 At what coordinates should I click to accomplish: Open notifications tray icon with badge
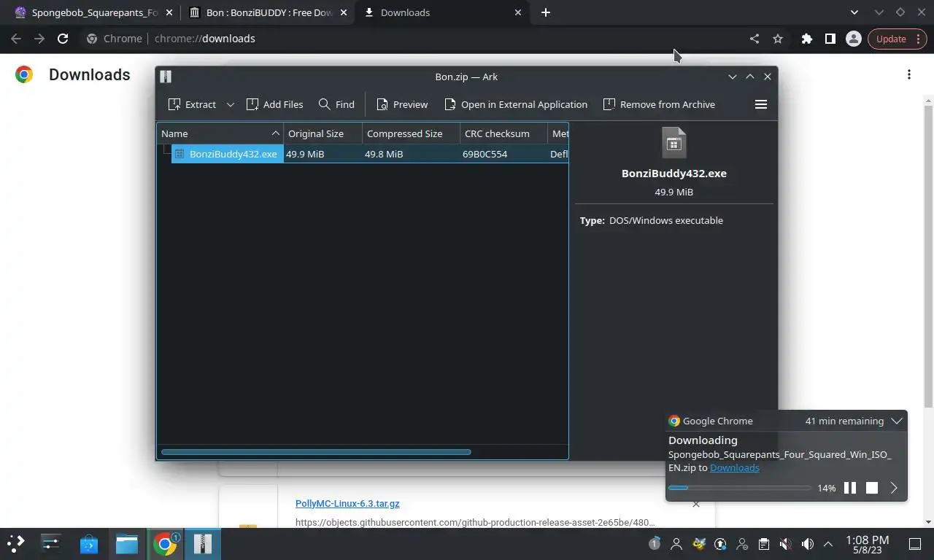[655, 544]
